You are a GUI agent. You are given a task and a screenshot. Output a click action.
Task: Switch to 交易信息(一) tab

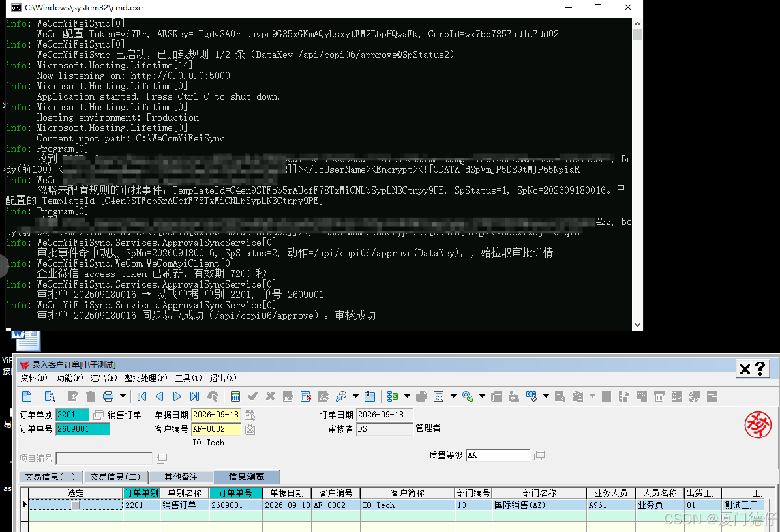coord(50,477)
